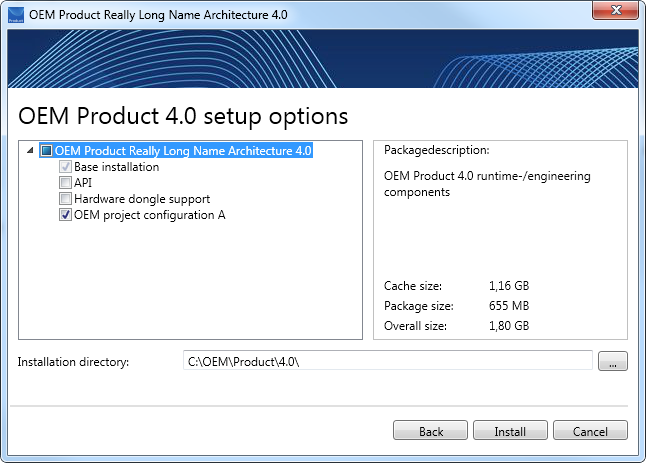Enable Hardware dongle support checkbox

[65, 199]
